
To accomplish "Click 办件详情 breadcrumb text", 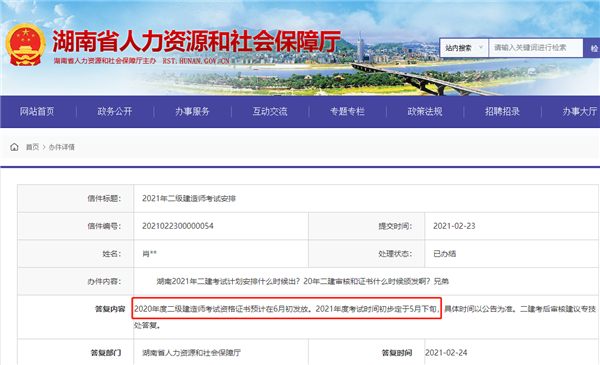I will [62, 147].
